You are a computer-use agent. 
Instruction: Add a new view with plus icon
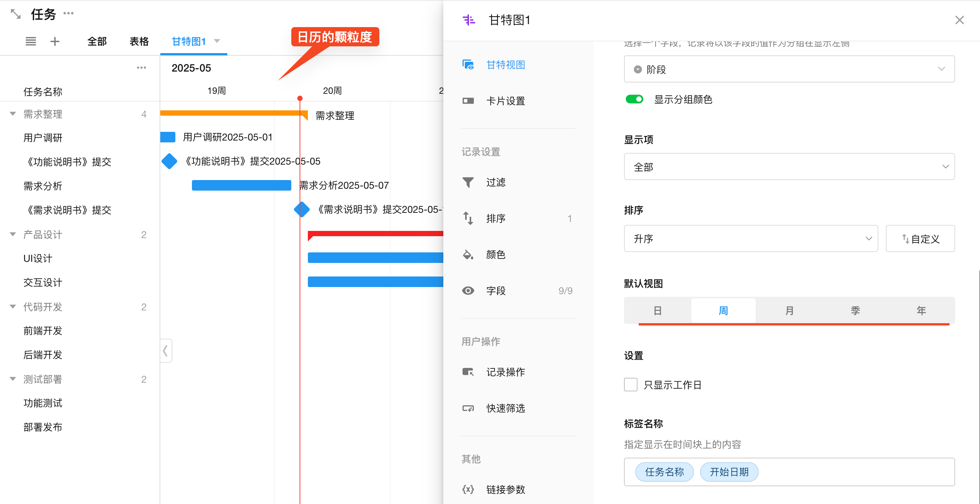(55, 41)
